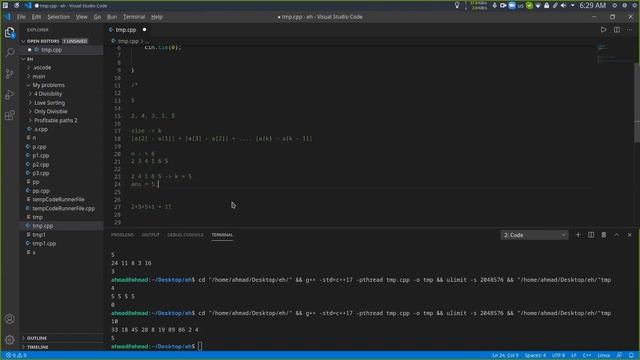Image resolution: width=640 pixels, height=360 pixels.
Task: Open the Go menu
Action: tap(97, 17)
